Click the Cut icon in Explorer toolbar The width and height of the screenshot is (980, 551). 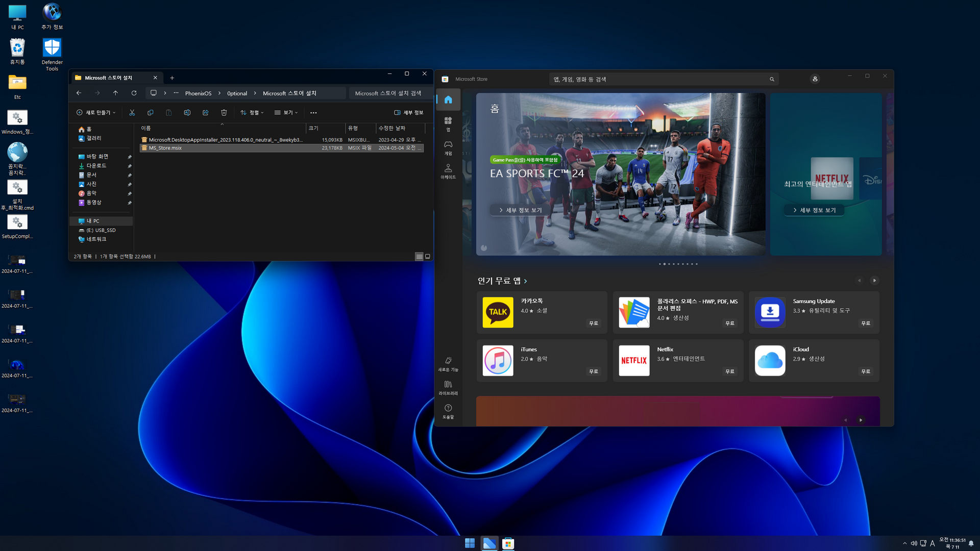(132, 112)
